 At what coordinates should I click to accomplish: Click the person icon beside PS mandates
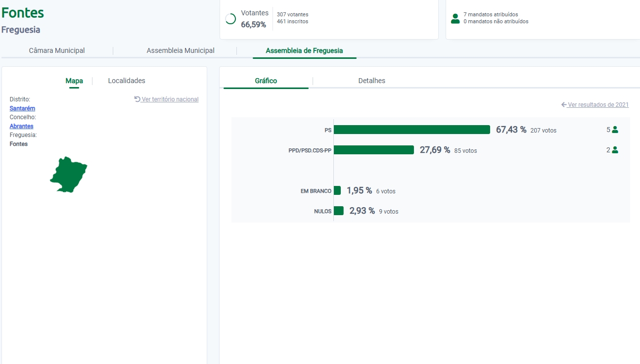point(615,130)
